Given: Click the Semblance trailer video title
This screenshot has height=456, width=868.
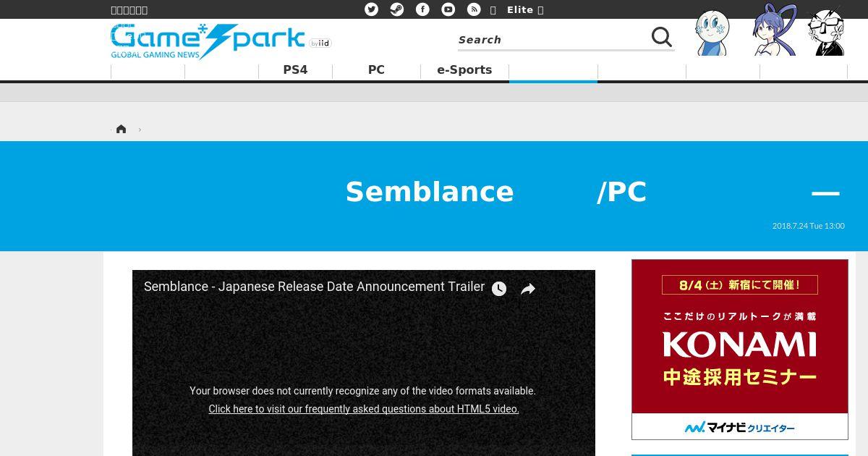Looking at the screenshot, I should [x=314, y=287].
